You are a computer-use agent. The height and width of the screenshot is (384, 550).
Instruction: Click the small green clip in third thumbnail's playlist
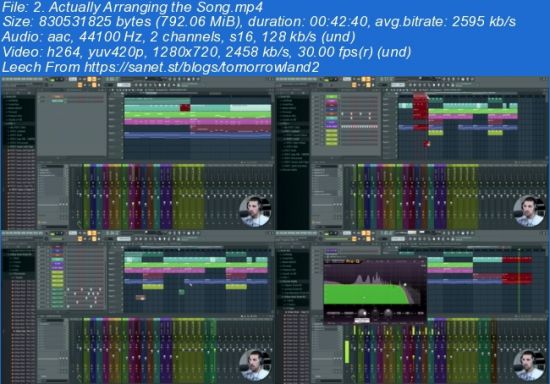pyautogui.click(x=181, y=292)
